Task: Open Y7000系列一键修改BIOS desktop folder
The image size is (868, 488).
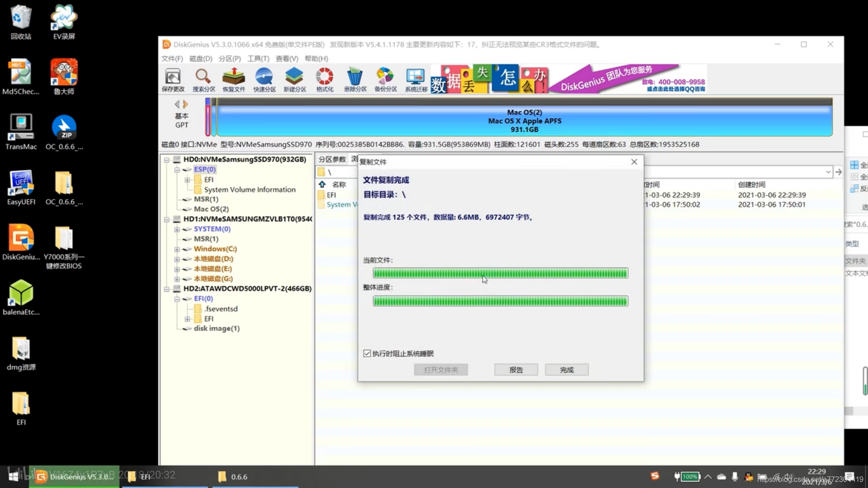Action: [64, 248]
